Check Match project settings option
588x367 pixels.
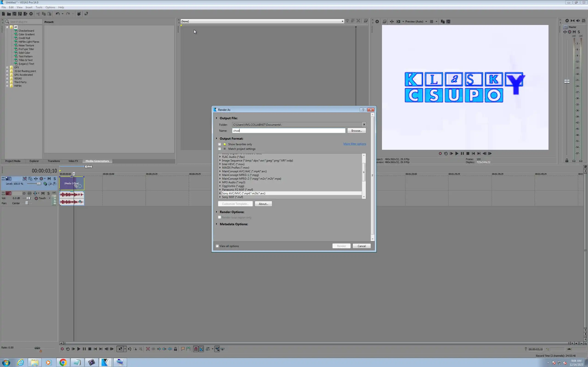(x=220, y=149)
